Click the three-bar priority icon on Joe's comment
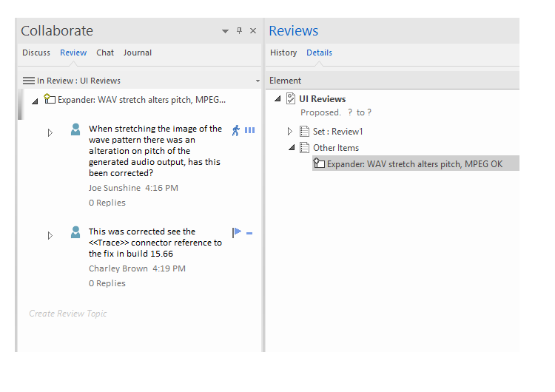 click(x=249, y=130)
